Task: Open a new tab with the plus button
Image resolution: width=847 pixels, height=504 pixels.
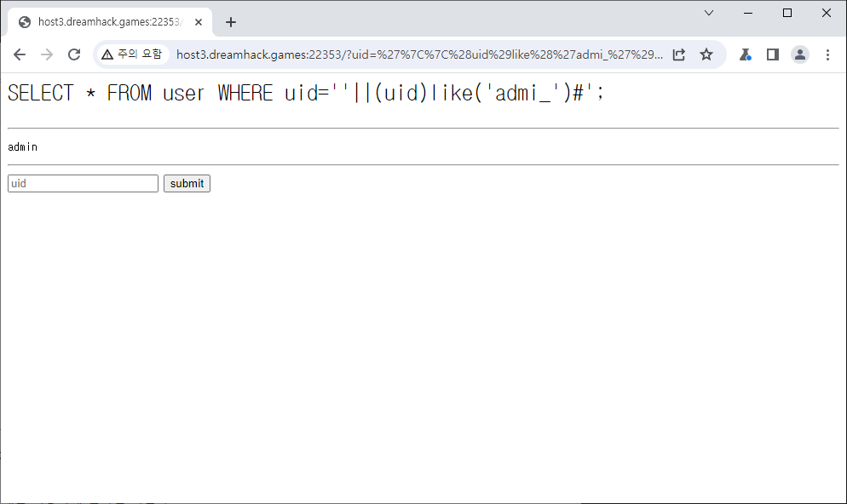Action: tap(230, 22)
